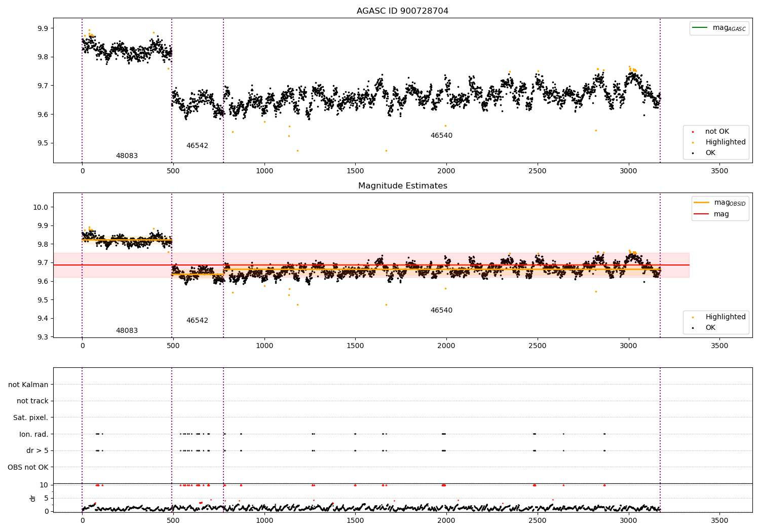The image size is (760, 532).
Task: Click the orange line sample in mag OBSID legend
Action: (701, 203)
